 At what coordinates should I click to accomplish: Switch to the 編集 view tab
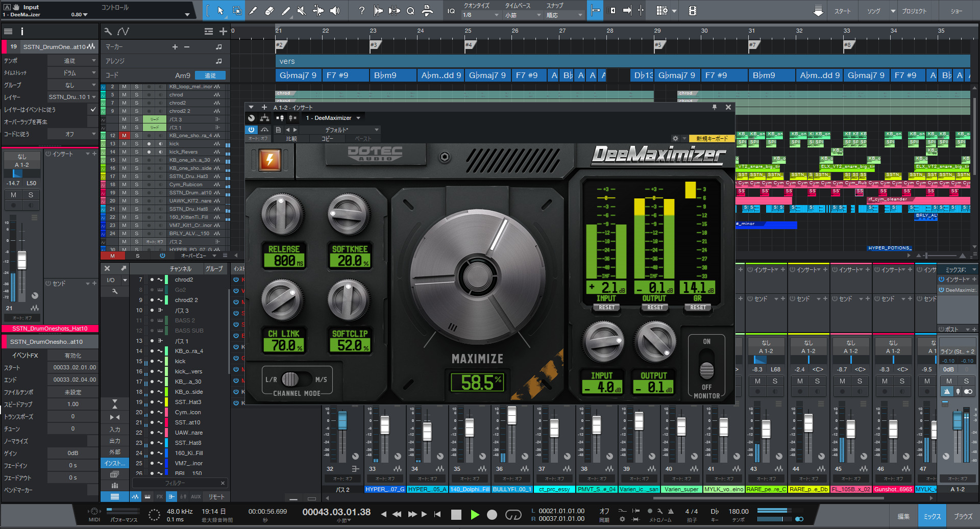[903, 516]
